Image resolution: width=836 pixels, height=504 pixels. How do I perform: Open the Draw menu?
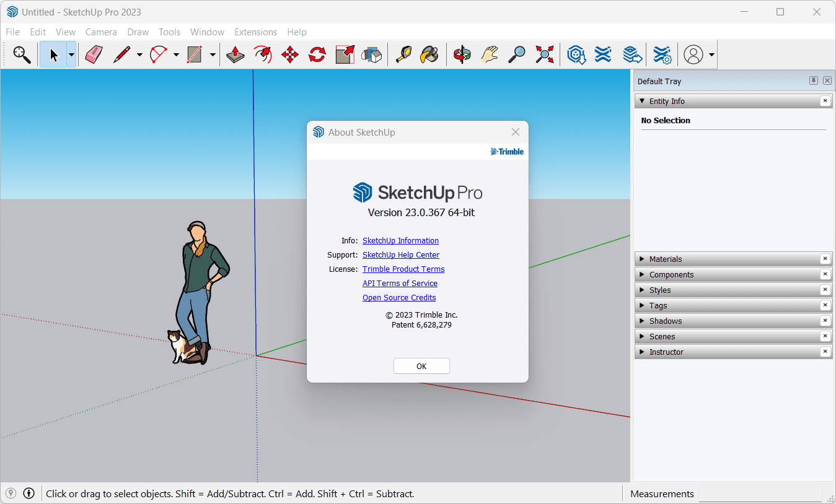pyautogui.click(x=138, y=32)
